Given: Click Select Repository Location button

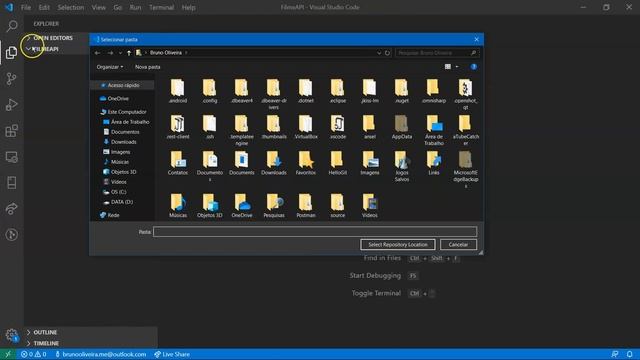Looking at the screenshot, I should pos(398,244).
